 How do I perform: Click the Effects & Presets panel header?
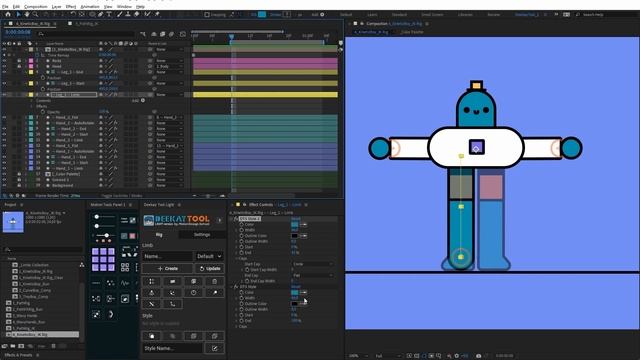[x=18, y=355]
